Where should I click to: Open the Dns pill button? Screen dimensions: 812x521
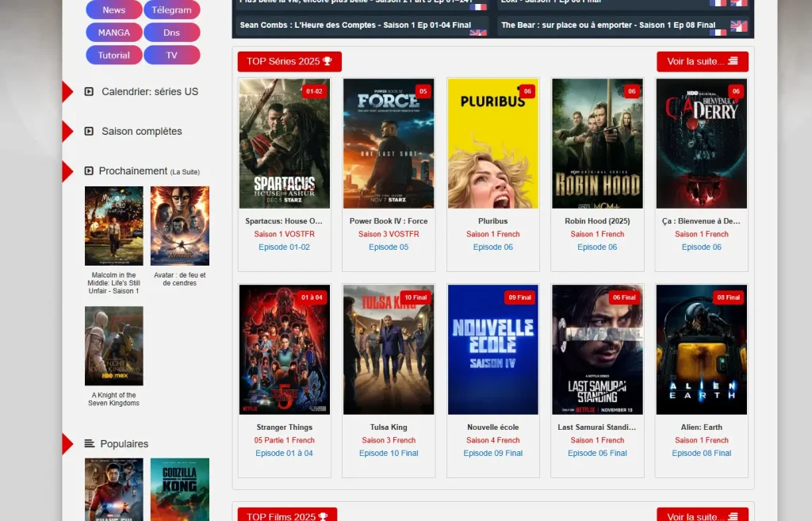[x=171, y=32]
